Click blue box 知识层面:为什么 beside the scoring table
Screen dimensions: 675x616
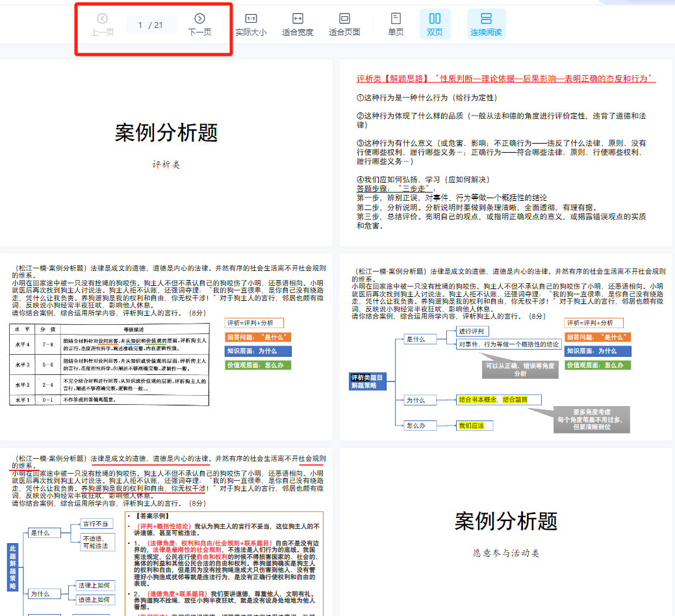257,351
